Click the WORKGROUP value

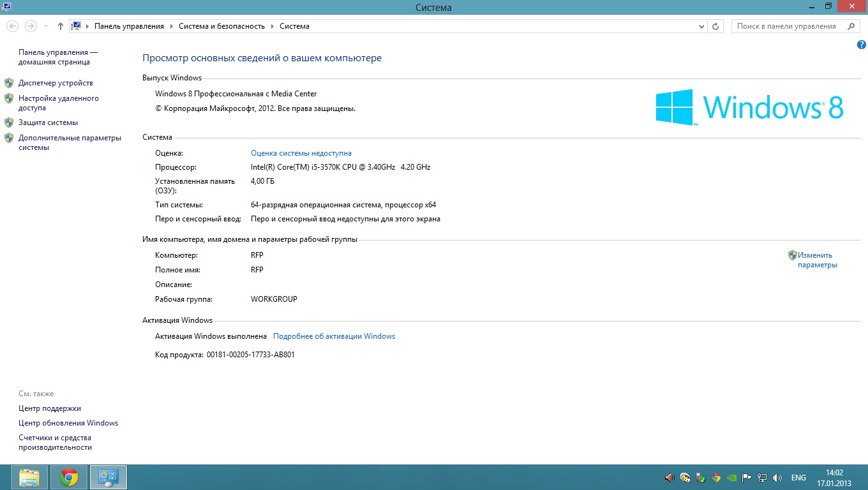274,299
